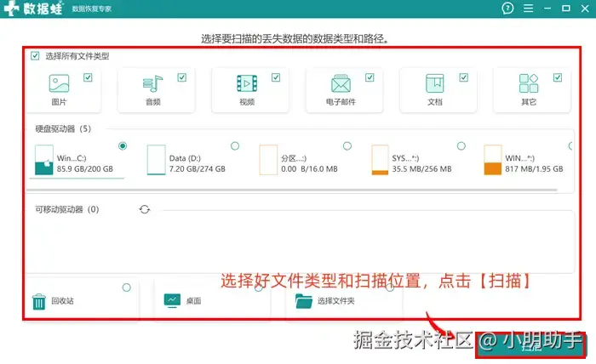Click the 选择文件夹 label
The image size is (596, 364).
click(336, 301)
